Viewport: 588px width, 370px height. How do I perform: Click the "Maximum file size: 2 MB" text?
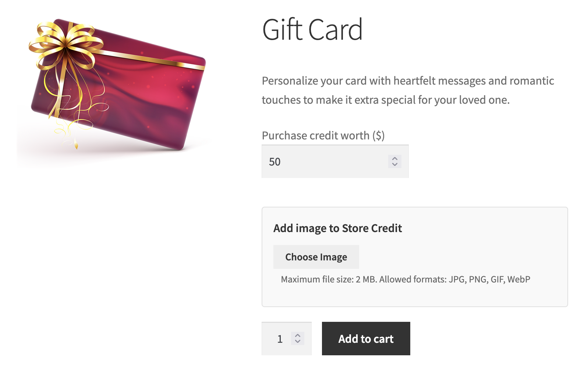(x=328, y=280)
